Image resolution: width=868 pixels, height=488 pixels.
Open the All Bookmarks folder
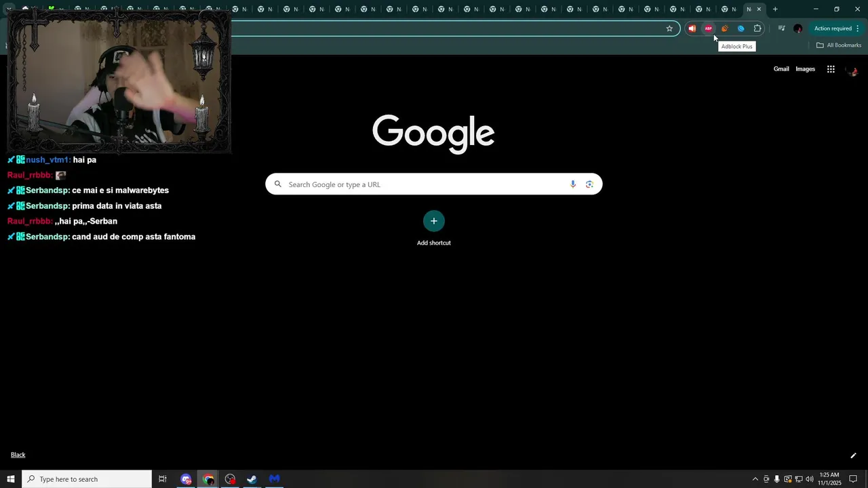click(x=839, y=45)
